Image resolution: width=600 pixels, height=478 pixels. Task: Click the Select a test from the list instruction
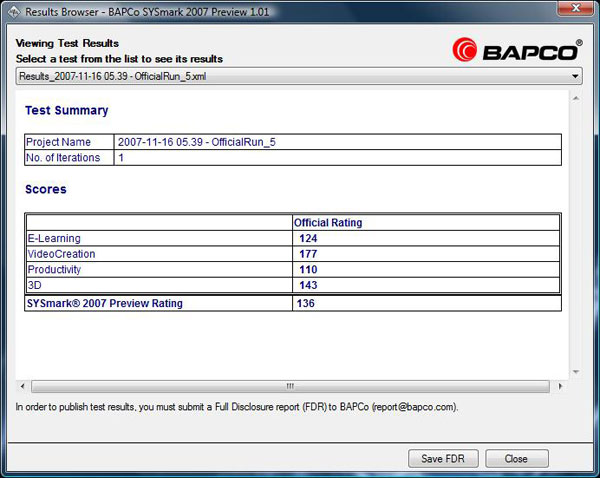119,59
